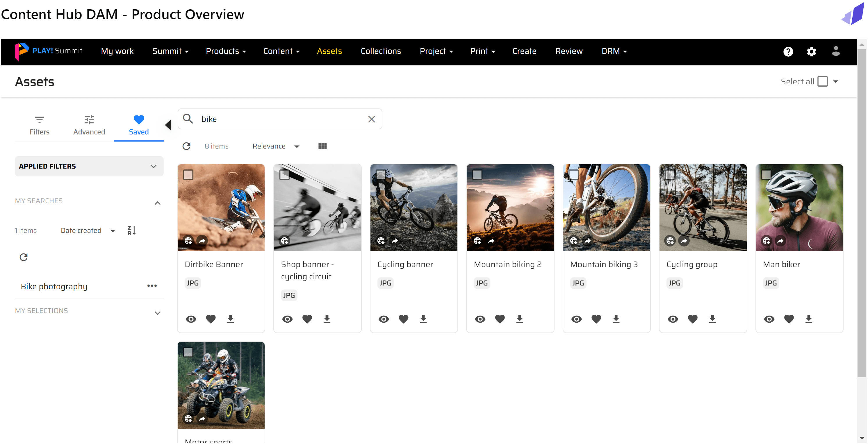Preview Mountain biking 2 via eye icon
This screenshot has width=868, height=445.
click(x=480, y=319)
